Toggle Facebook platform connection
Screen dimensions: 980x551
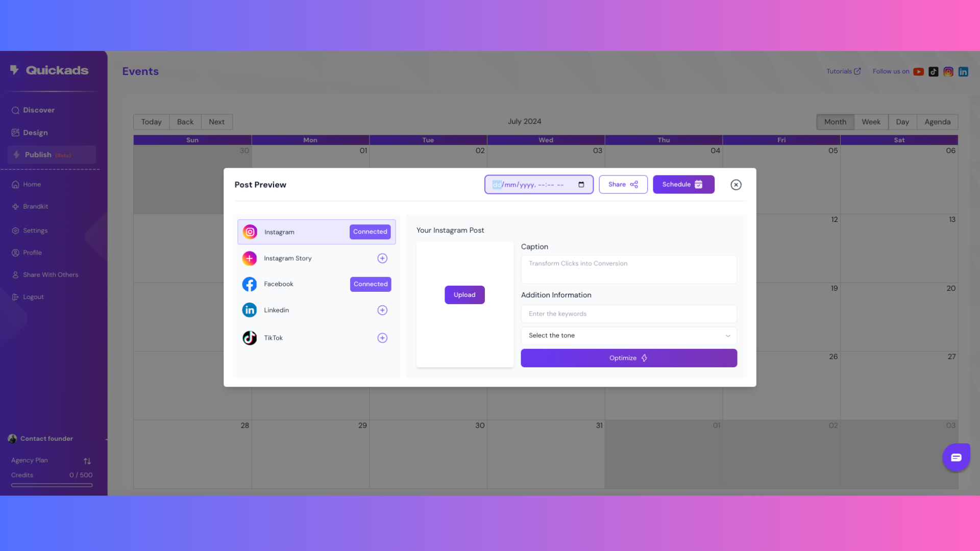click(x=370, y=283)
